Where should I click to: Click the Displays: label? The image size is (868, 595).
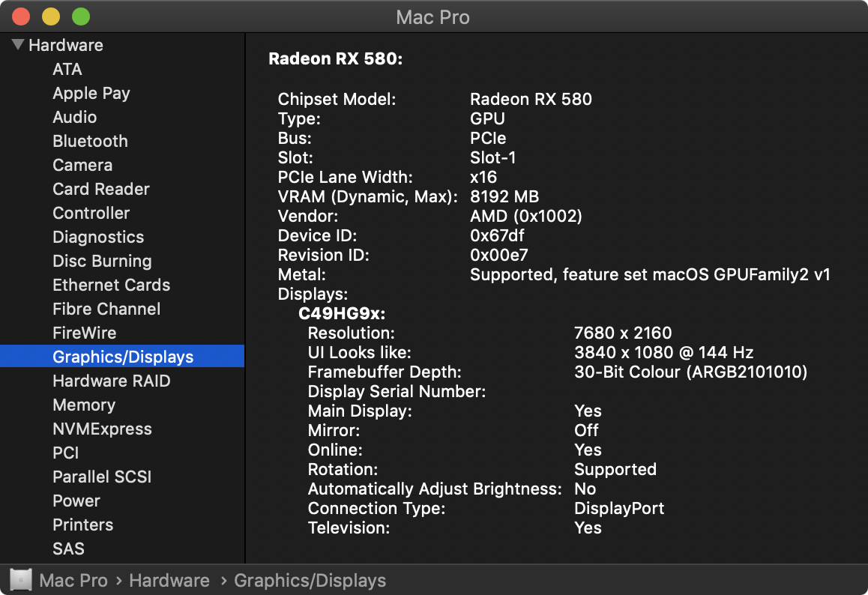point(313,295)
